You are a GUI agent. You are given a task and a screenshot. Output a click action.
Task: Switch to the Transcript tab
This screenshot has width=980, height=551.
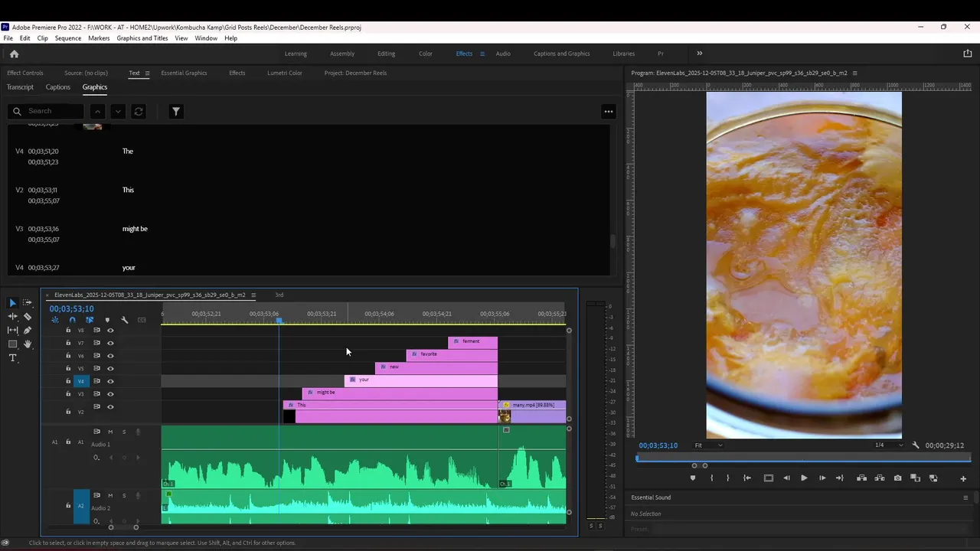[20, 87]
